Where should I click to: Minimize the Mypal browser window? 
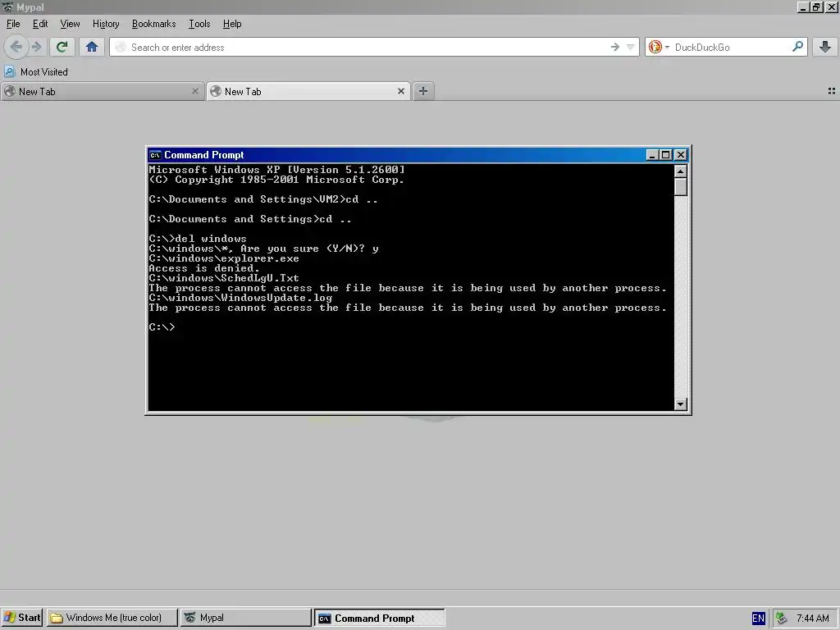[802, 7]
